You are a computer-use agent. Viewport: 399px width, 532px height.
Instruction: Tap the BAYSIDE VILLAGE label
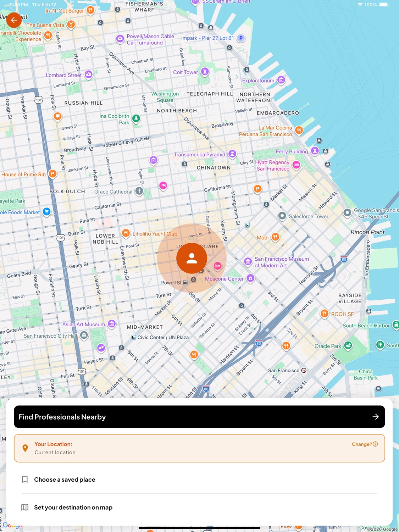tap(350, 298)
